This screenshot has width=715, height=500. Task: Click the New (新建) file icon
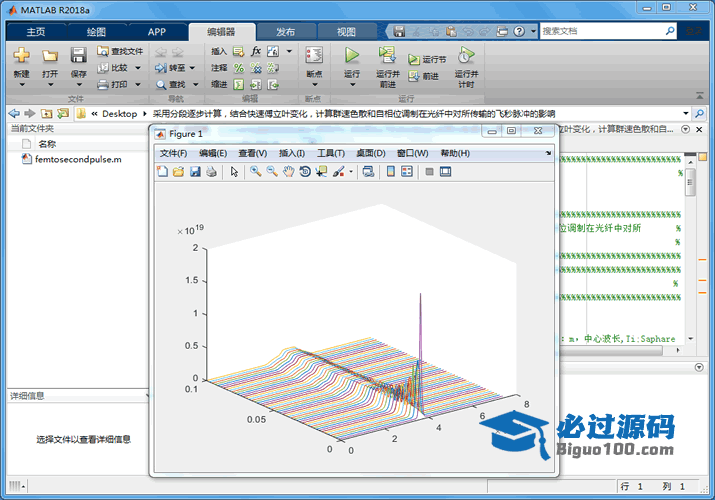pyautogui.click(x=21, y=56)
